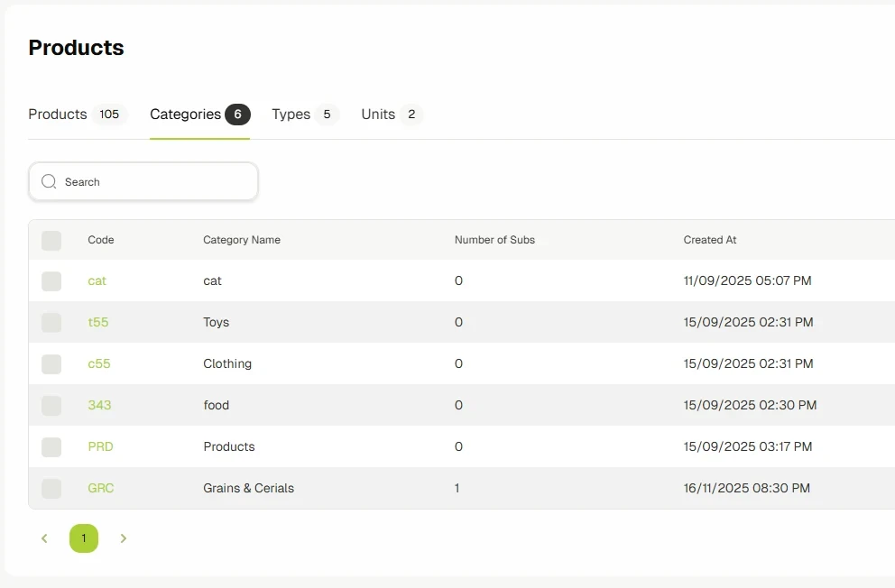Open the cat category code link
895x588 pixels.
tap(97, 280)
